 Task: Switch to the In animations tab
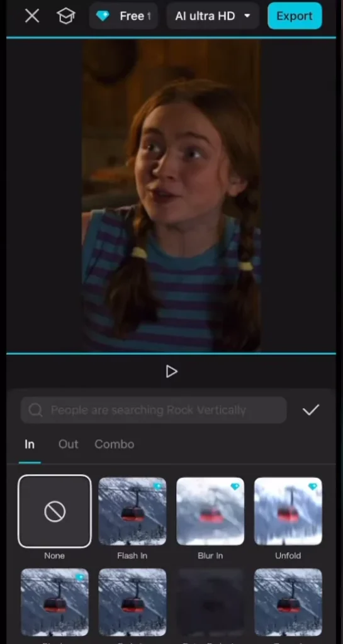point(30,445)
